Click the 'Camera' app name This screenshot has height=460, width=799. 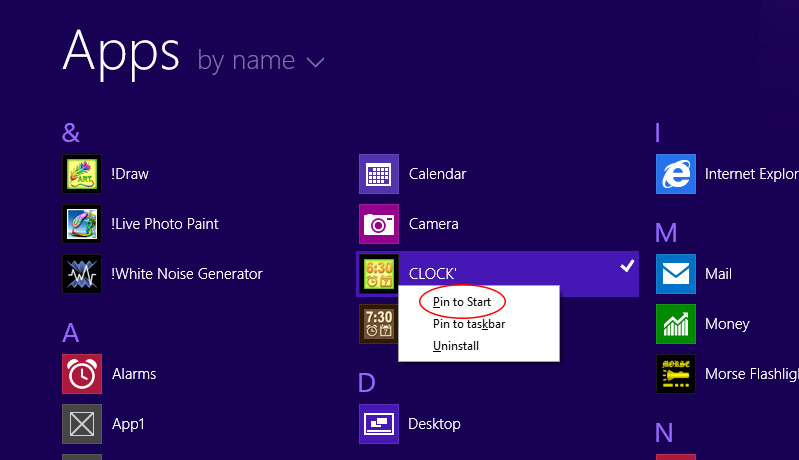click(434, 224)
